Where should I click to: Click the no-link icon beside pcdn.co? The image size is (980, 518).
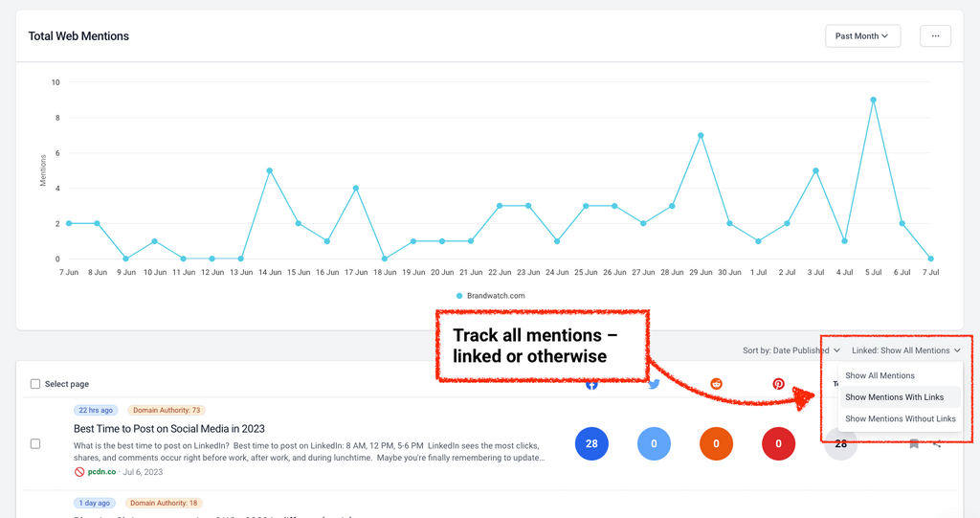coord(79,472)
